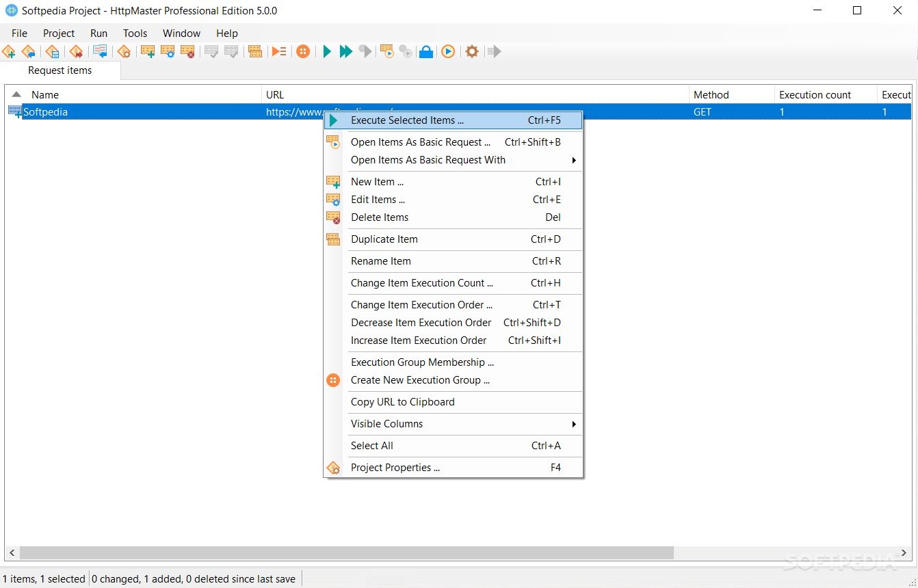
Task: Click the horizontal scrollbar left arrow
Action: click(12, 552)
